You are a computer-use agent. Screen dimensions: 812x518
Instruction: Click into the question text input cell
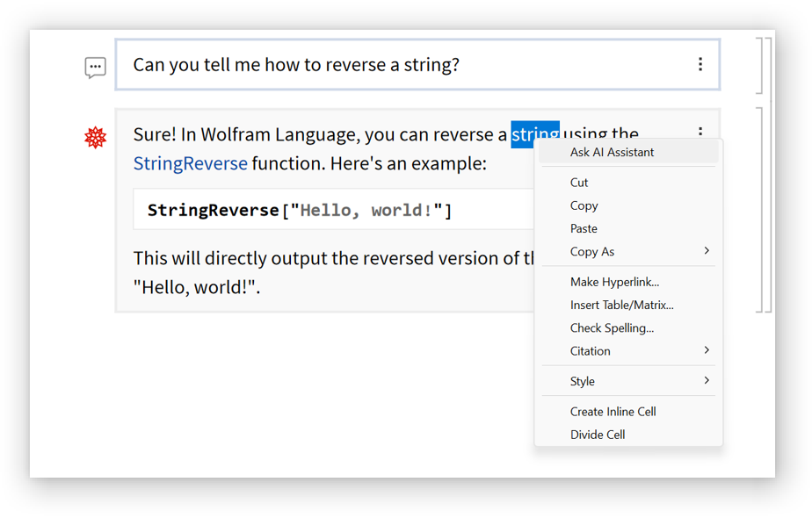(395, 65)
